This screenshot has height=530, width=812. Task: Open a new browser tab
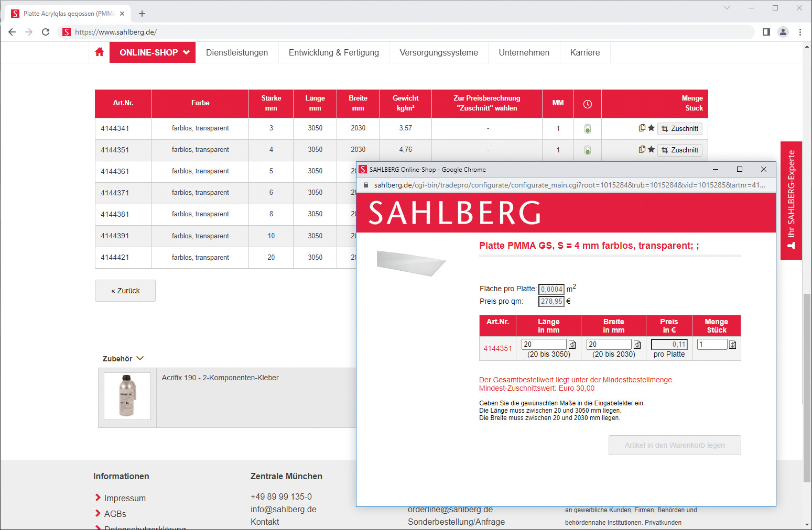[x=142, y=14]
